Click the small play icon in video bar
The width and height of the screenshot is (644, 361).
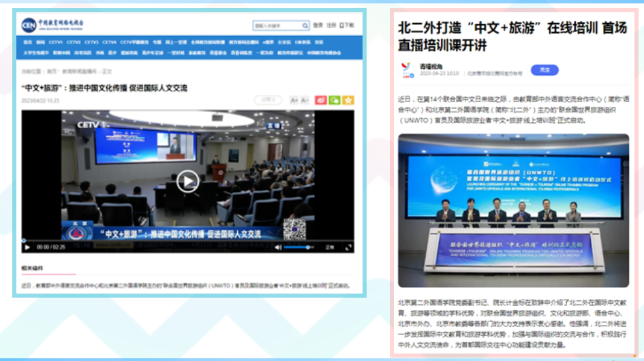coord(27,247)
